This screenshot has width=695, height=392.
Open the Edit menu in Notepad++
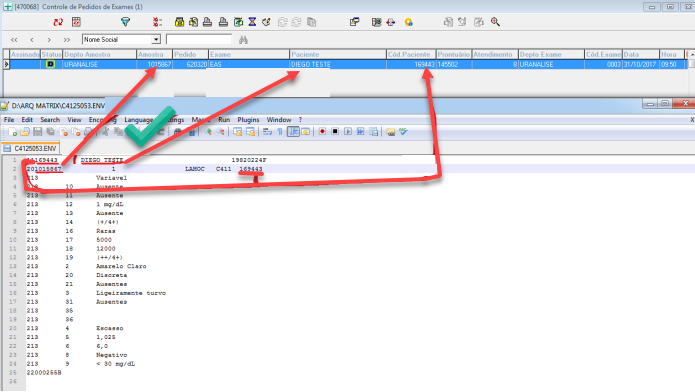(27, 120)
